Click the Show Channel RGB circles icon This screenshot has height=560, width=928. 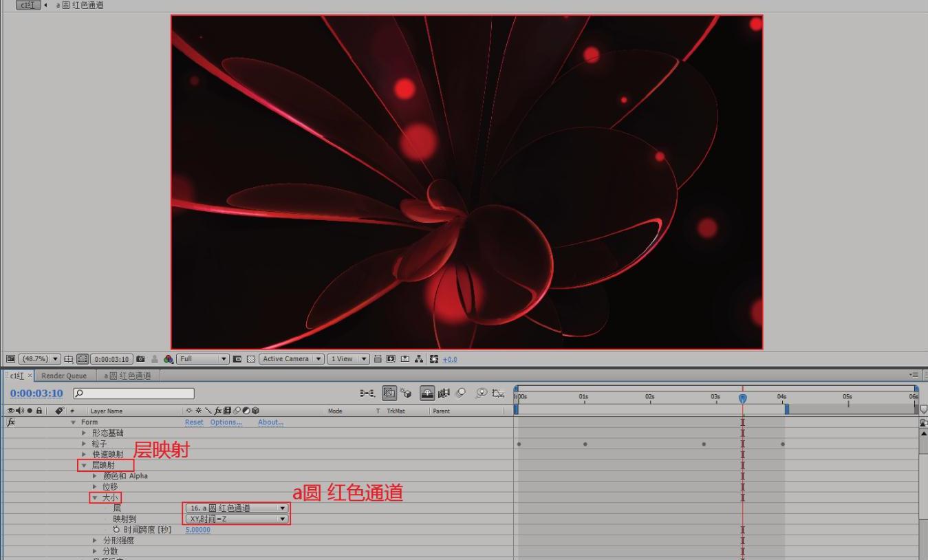pos(169,359)
